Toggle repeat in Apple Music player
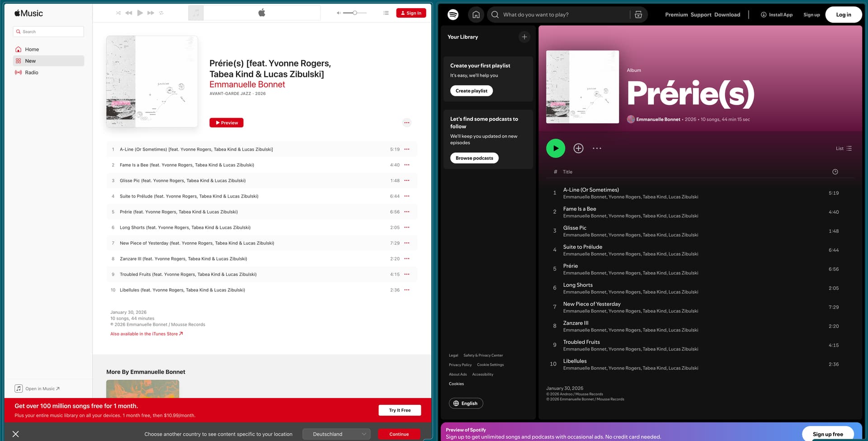 tap(161, 13)
